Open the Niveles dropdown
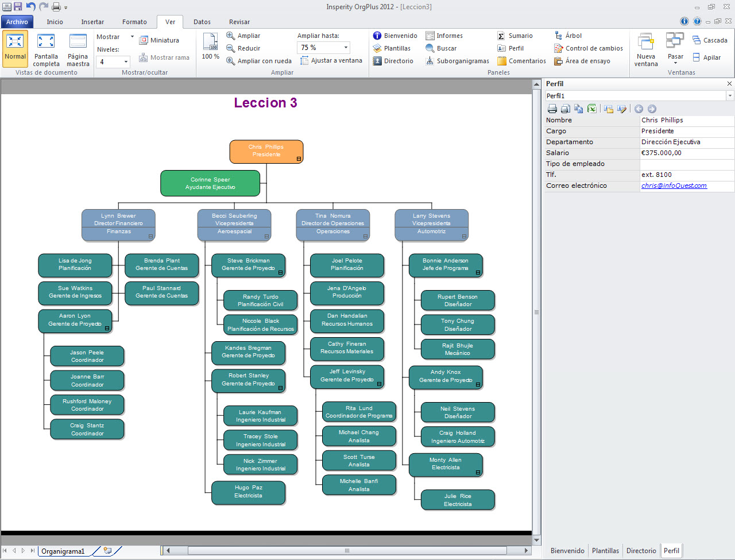Image resolution: width=735 pixels, height=560 pixels. tap(126, 61)
